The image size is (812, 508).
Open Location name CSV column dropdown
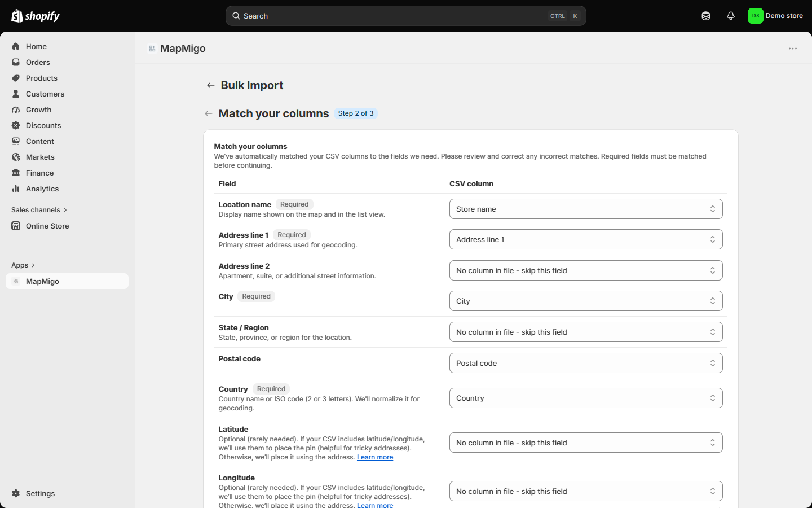pyautogui.click(x=586, y=209)
